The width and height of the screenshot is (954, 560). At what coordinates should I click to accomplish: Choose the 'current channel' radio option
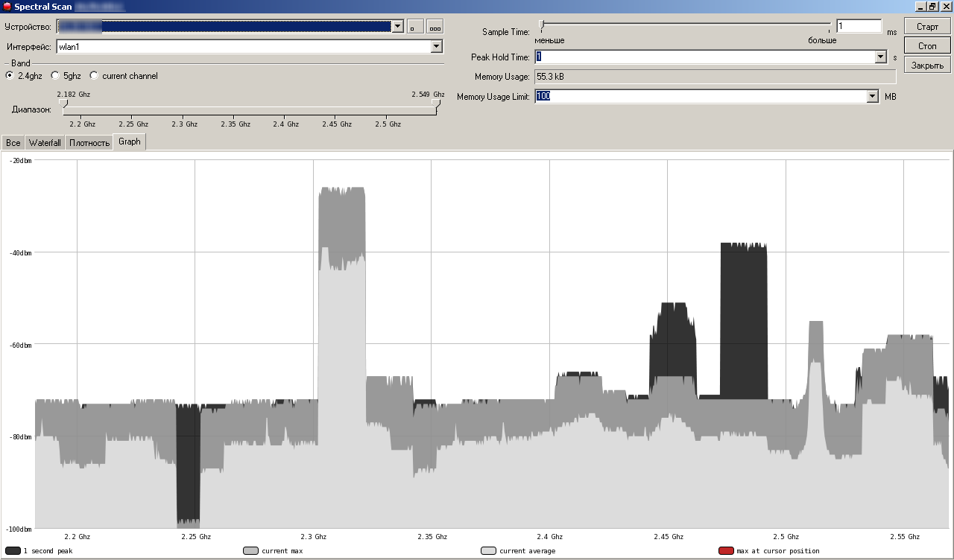click(x=94, y=76)
